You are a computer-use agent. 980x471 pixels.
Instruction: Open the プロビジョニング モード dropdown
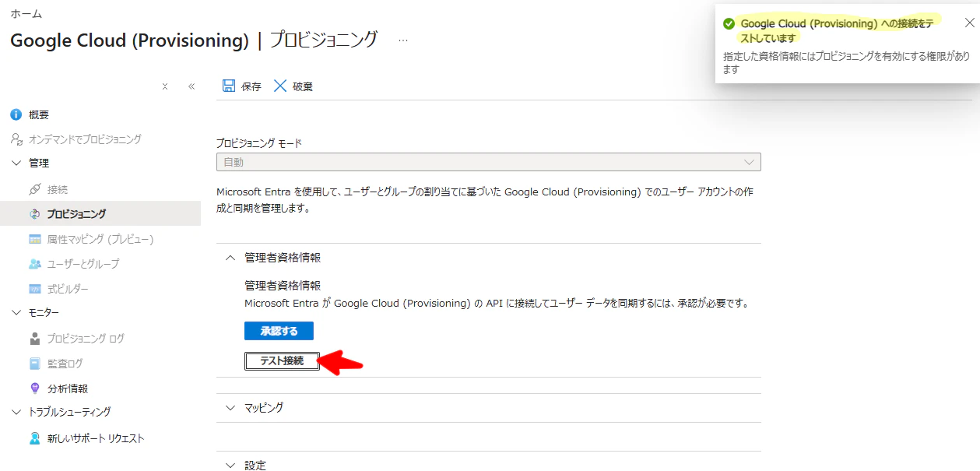click(x=488, y=162)
